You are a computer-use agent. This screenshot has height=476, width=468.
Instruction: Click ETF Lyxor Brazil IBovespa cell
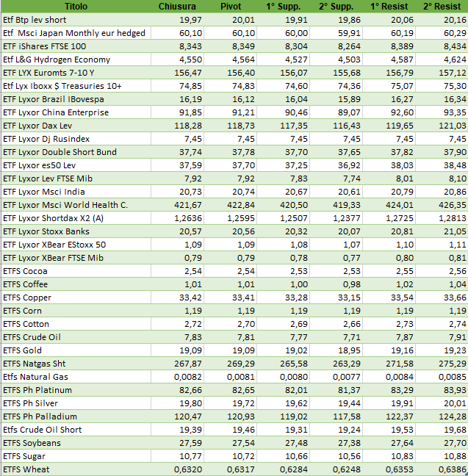pyautogui.click(x=76, y=99)
